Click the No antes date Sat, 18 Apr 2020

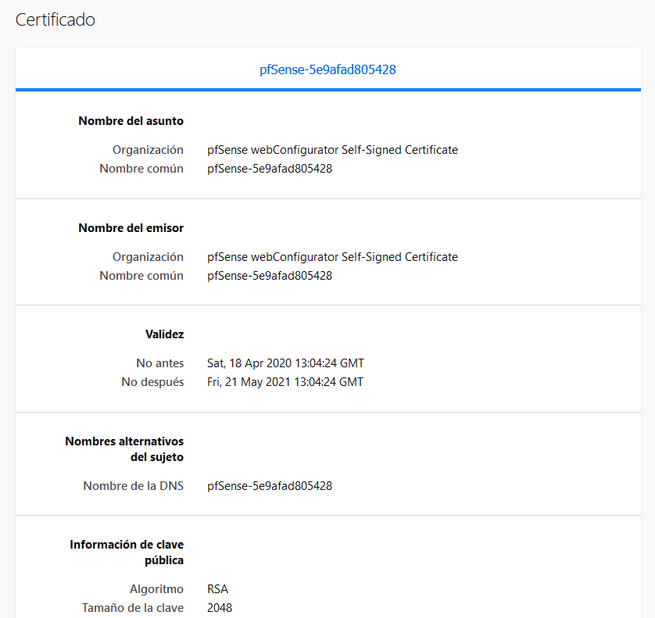coord(286,363)
